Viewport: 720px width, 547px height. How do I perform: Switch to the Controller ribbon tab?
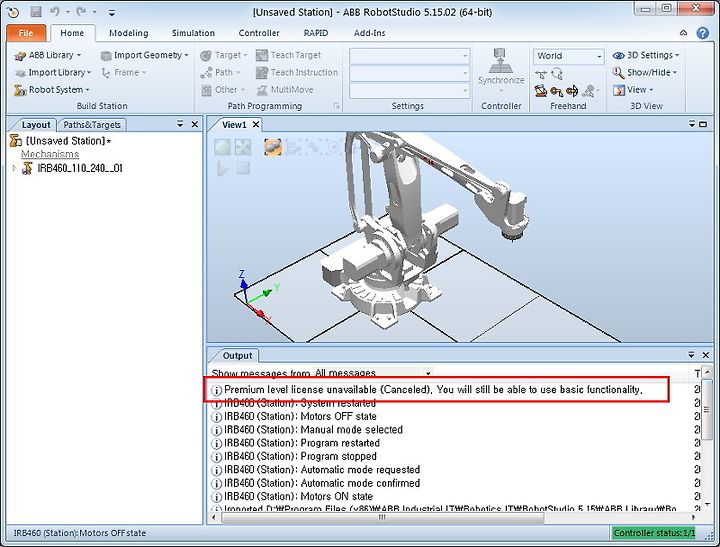[259, 33]
